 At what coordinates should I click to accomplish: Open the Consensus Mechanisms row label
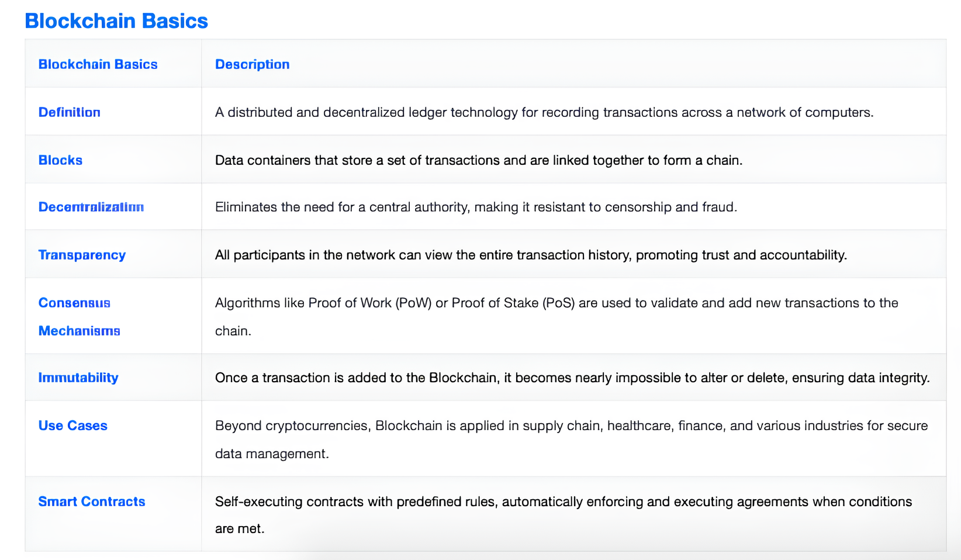click(79, 317)
